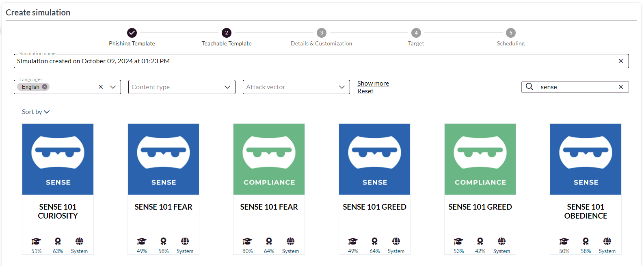This screenshot has height=266, width=644.
Task: Click graduation cap icon on SENSE 101 CURIOSITY
Action: pos(36,241)
